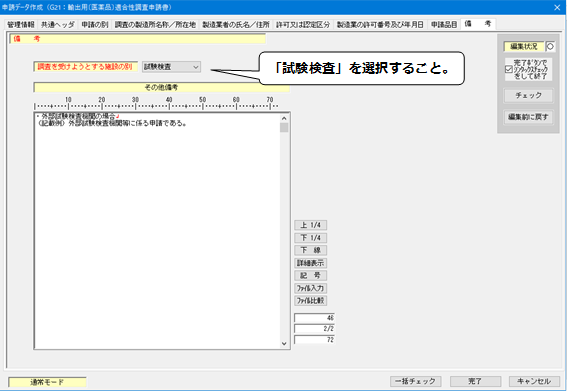This screenshot has height=392, width=567.
Task: Click the text area scroll-down arrow
Action: point(284,344)
